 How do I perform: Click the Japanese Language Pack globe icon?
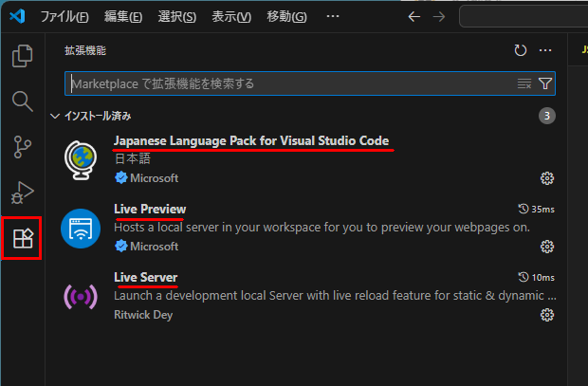(x=81, y=160)
